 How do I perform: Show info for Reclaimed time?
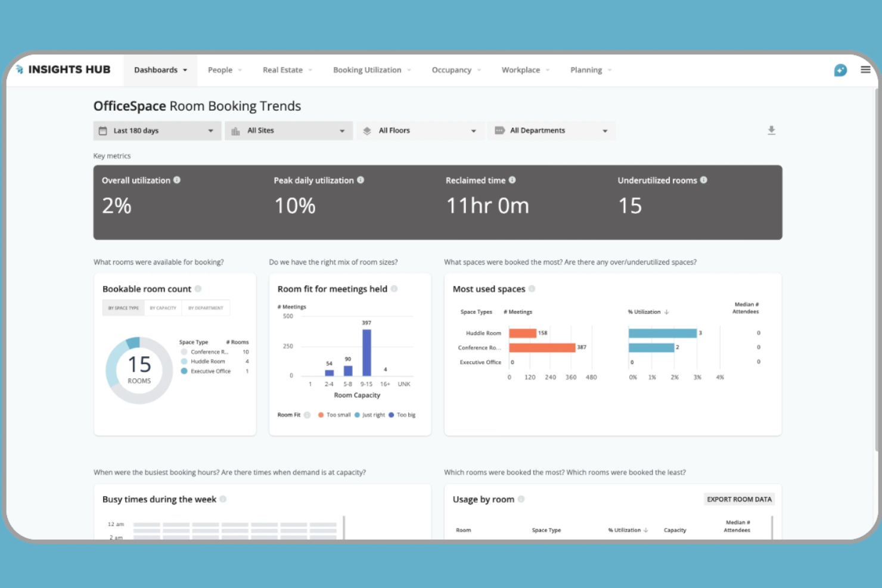pyautogui.click(x=512, y=180)
